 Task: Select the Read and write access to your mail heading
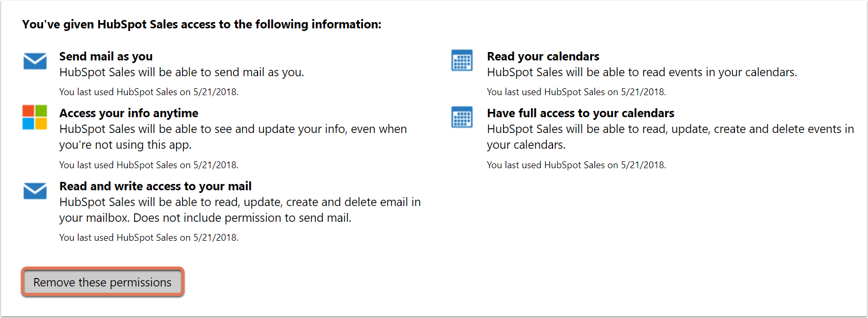click(155, 186)
